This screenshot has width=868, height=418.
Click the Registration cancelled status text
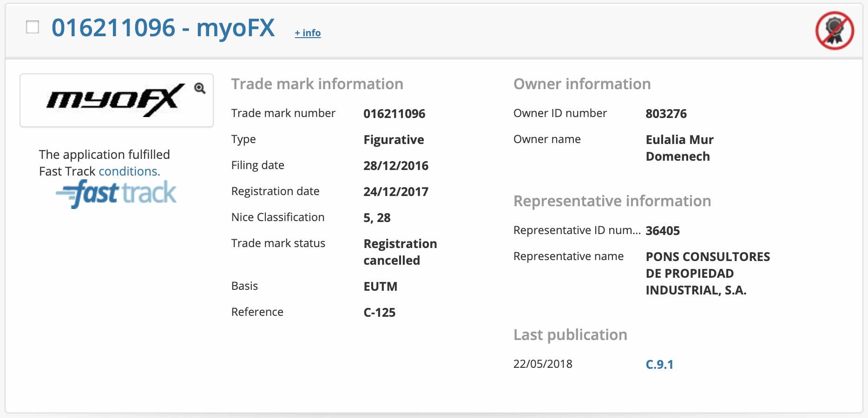tap(400, 252)
